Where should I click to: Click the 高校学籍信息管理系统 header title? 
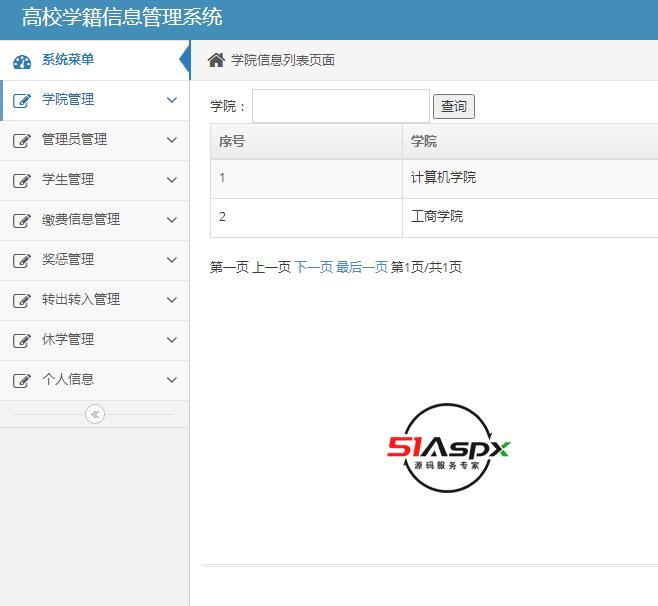pos(122,18)
